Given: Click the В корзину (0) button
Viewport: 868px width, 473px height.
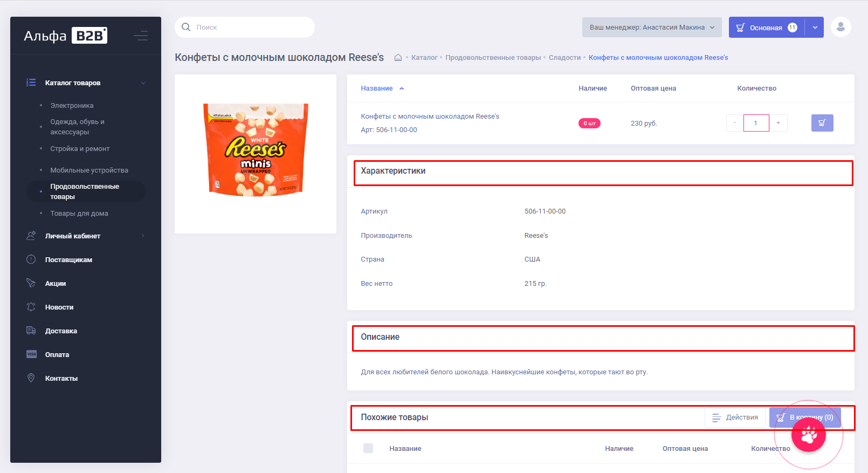Looking at the screenshot, I should coord(805,417).
